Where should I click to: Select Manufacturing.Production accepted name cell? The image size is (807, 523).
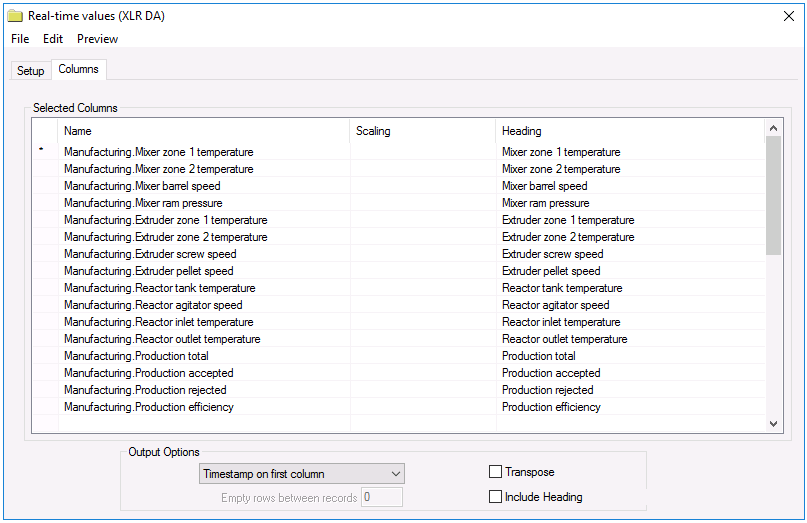tap(204, 373)
